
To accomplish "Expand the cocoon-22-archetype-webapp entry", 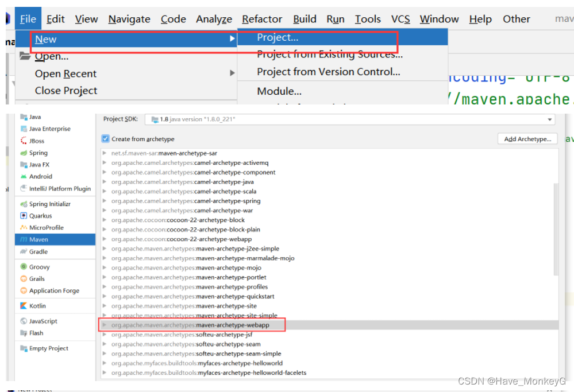I will click(105, 239).
